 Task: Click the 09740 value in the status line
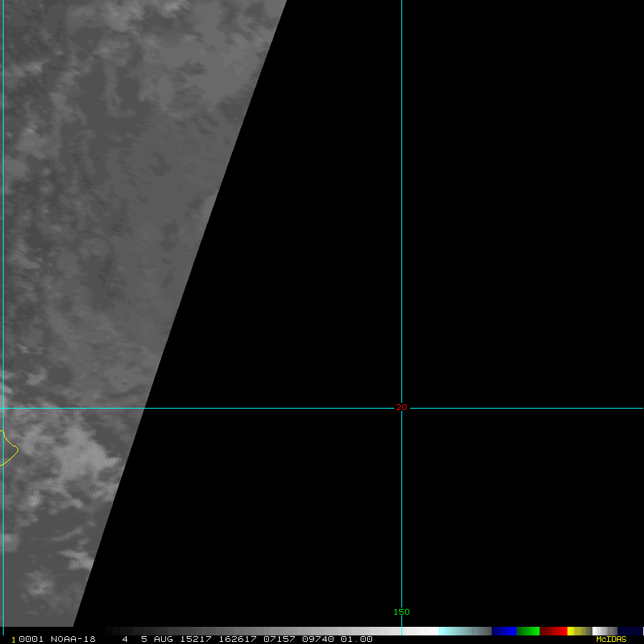point(318,639)
